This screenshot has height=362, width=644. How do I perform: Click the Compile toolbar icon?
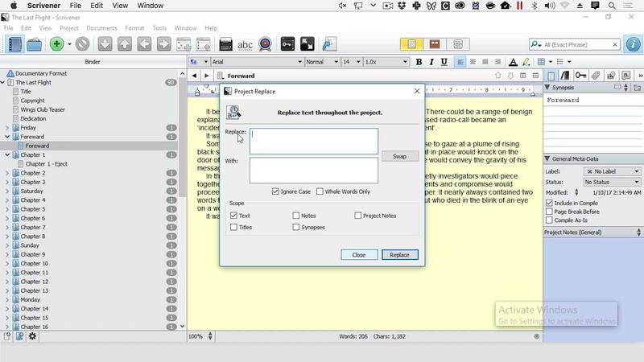[329, 44]
